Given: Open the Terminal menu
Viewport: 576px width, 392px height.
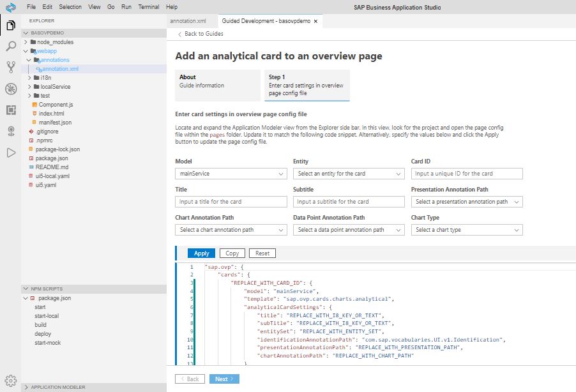Looking at the screenshot, I should (x=149, y=7).
